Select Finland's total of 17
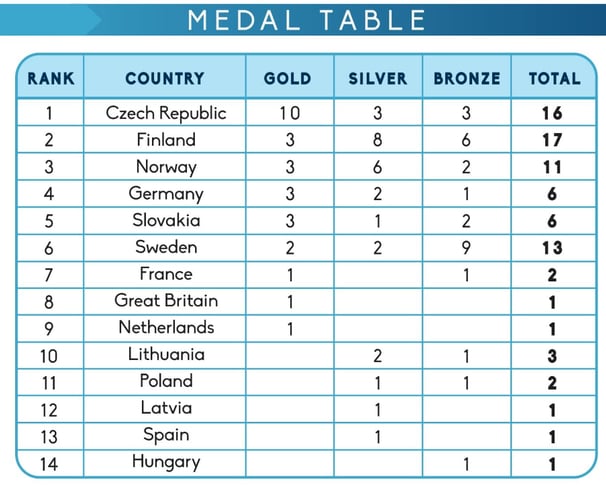 [552, 140]
